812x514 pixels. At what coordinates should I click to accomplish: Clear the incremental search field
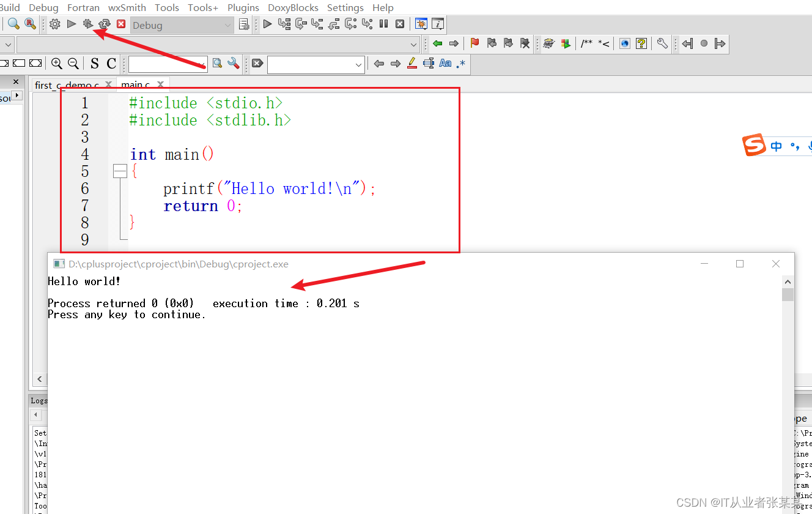pos(257,63)
